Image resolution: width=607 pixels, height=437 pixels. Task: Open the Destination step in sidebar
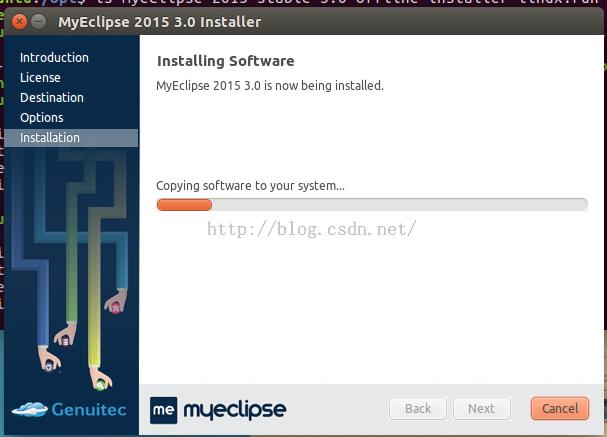(x=52, y=98)
